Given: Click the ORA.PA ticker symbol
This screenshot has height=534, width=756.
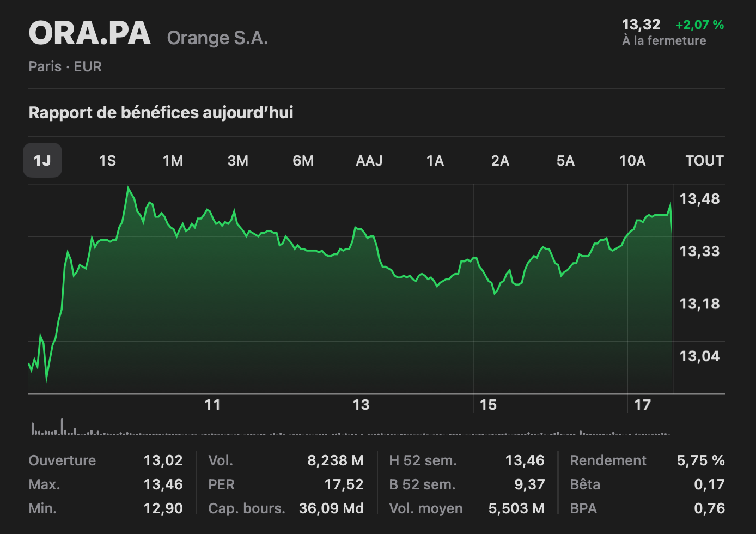Looking at the screenshot, I should tap(89, 33).
